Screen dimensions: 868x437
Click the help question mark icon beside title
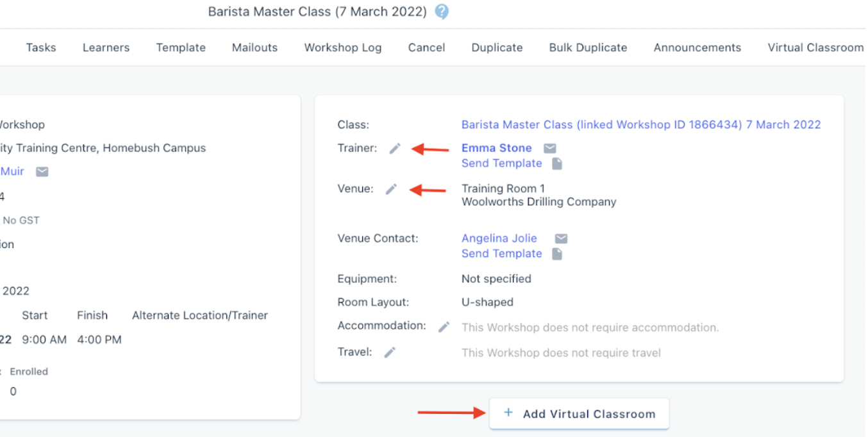pyautogui.click(x=442, y=12)
